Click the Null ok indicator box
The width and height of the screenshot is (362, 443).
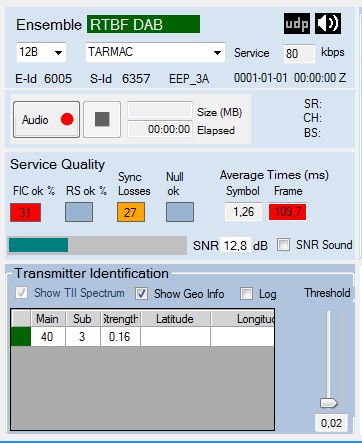tap(180, 212)
